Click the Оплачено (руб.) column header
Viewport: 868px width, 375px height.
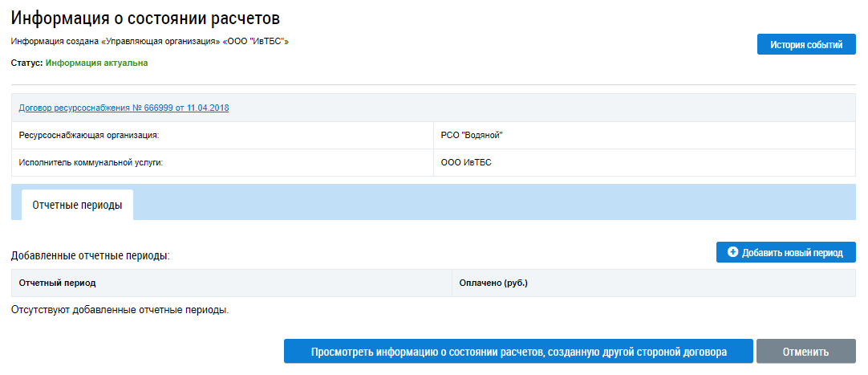pyautogui.click(x=493, y=283)
